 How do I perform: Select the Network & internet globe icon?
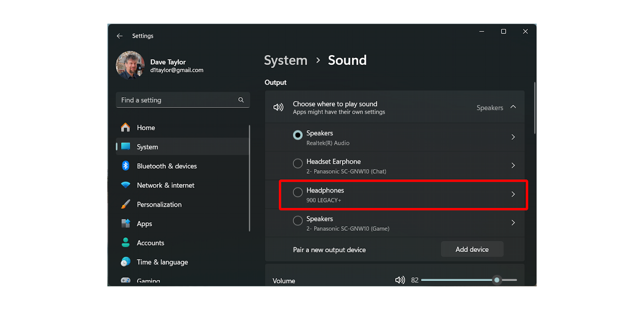(x=125, y=185)
